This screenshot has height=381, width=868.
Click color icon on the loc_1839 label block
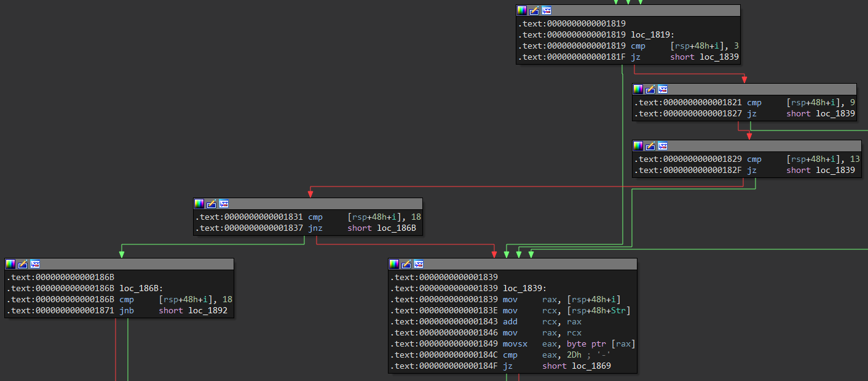coord(394,263)
